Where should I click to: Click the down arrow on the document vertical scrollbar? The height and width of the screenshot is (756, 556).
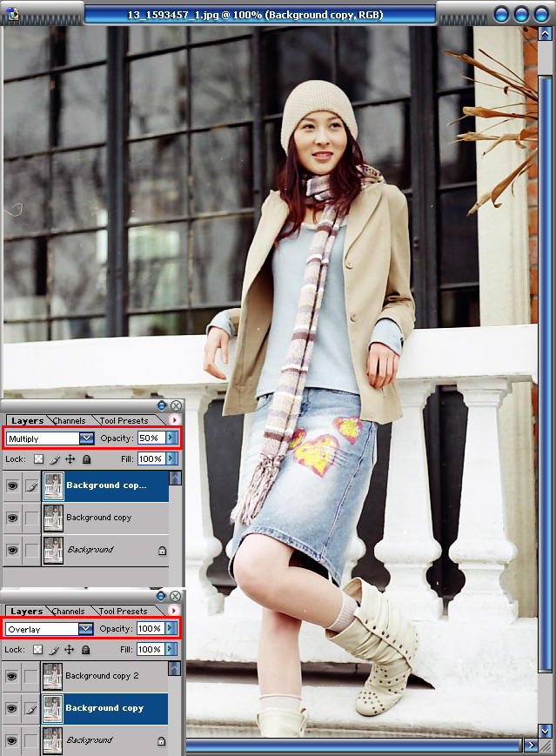point(545,730)
